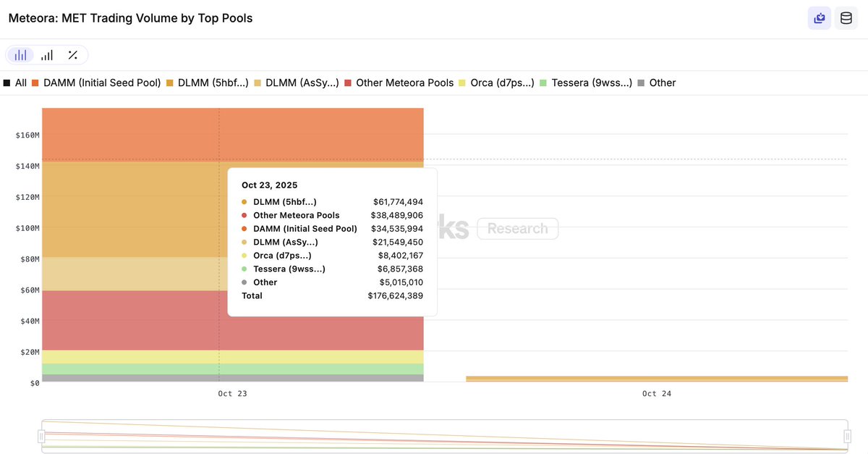Screen dimensions: 868x454
Task: Click right handle of range slider
Action: coord(847,436)
